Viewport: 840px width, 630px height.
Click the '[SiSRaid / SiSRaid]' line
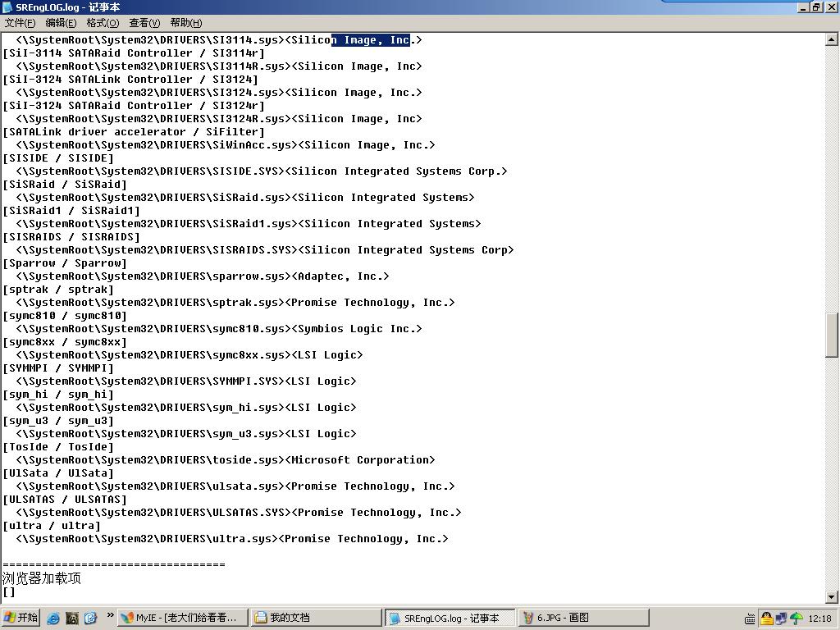point(65,185)
